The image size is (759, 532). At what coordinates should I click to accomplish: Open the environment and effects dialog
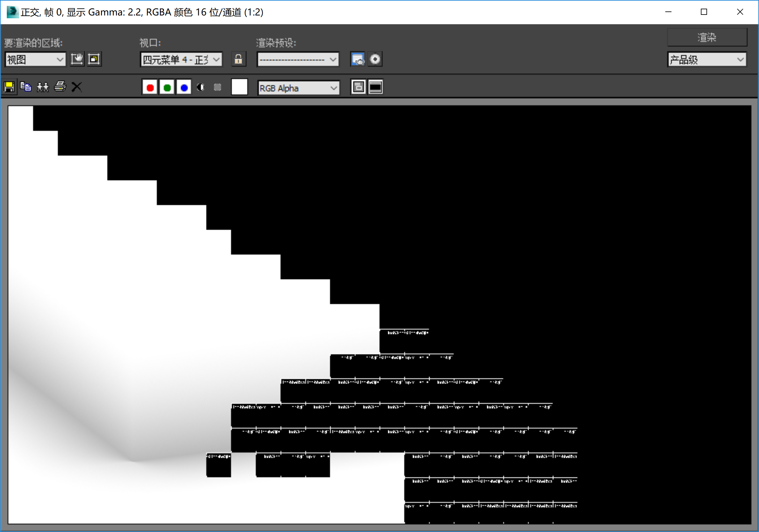click(375, 59)
